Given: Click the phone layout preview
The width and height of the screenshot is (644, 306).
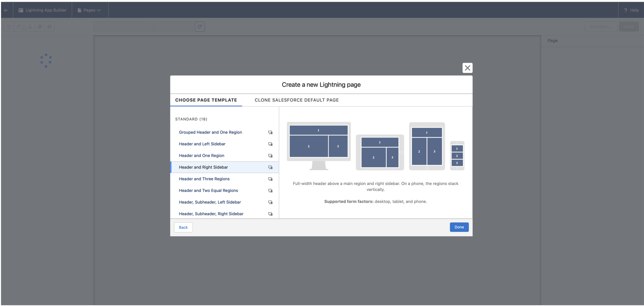Looking at the screenshot, I should tap(457, 156).
